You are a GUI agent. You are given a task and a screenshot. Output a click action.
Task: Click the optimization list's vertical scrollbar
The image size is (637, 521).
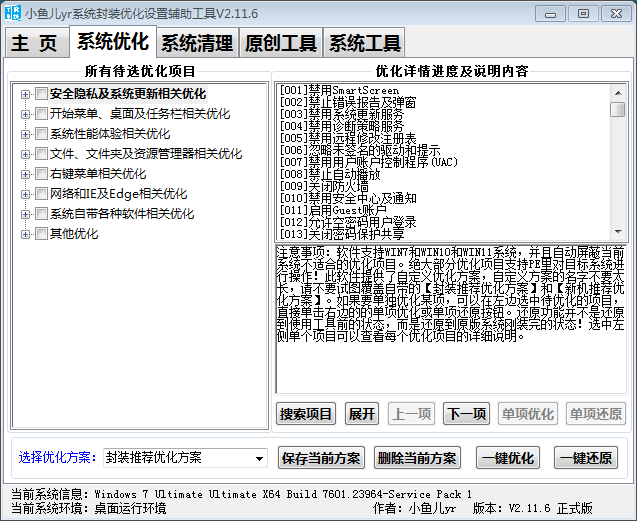point(617,170)
